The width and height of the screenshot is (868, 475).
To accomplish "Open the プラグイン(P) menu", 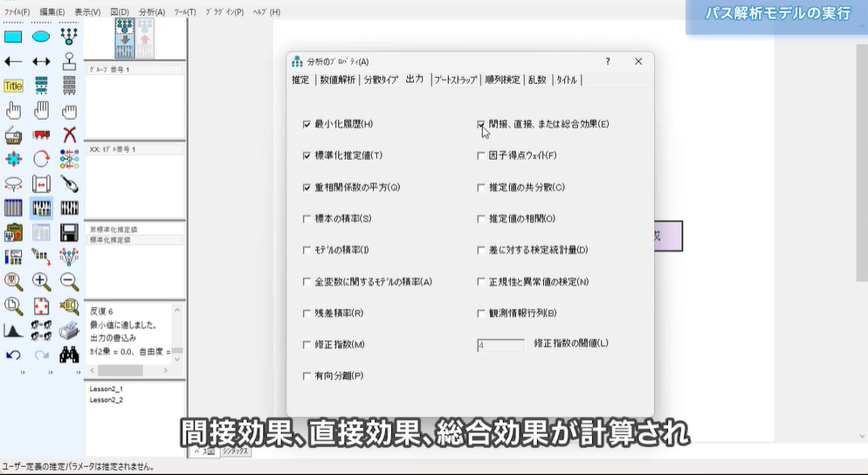I will [224, 11].
